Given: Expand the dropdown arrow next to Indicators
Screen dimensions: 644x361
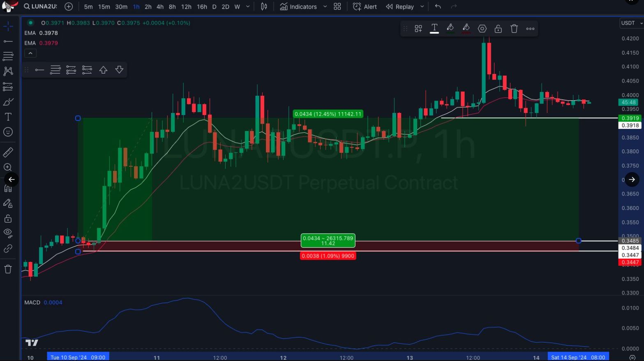Looking at the screenshot, I should pyautogui.click(x=325, y=7).
